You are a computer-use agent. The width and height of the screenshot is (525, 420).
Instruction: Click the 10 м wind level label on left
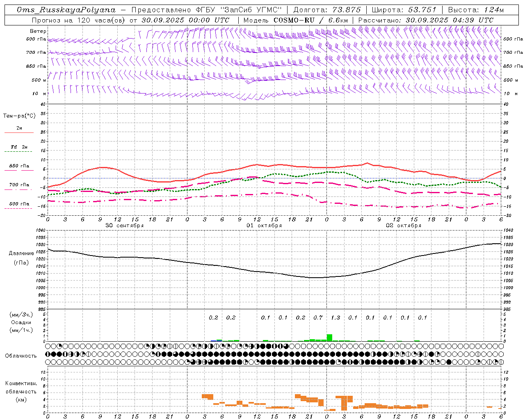pyautogui.click(x=39, y=94)
